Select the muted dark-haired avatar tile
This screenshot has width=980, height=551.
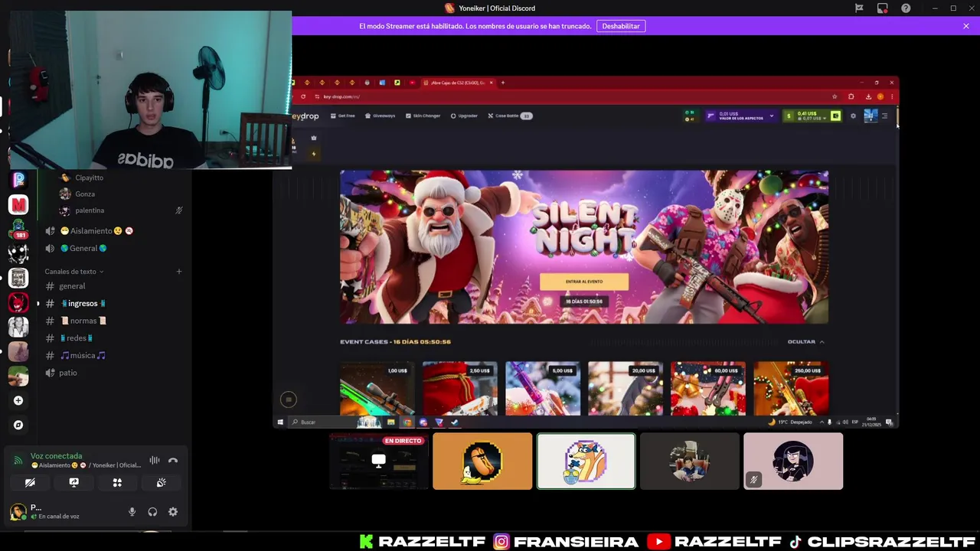click(793, 461)
